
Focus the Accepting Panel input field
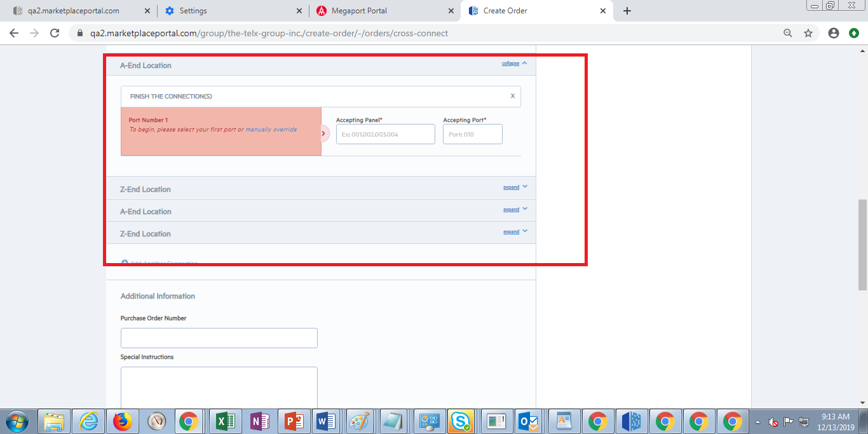385,134
